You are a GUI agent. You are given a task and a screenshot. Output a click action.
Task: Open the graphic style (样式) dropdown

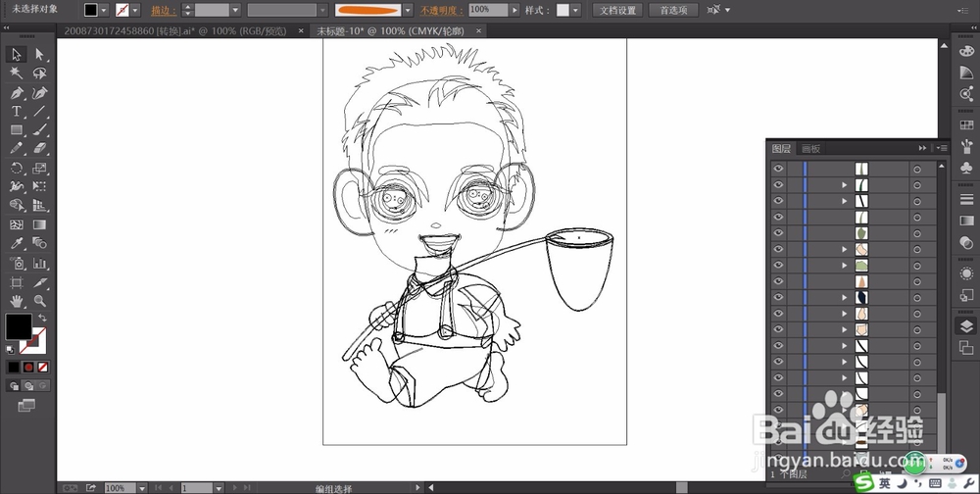click(x=575, y=10)
